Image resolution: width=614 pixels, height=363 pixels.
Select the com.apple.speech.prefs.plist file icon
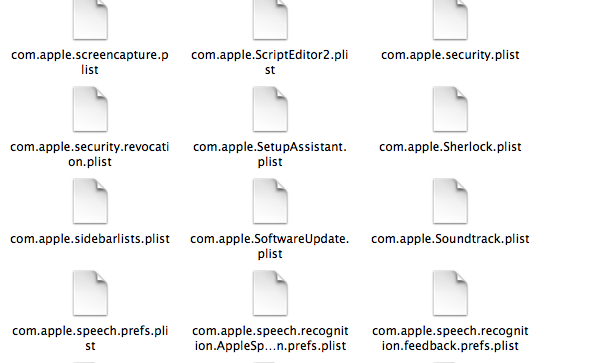click(x=90, y=293)
